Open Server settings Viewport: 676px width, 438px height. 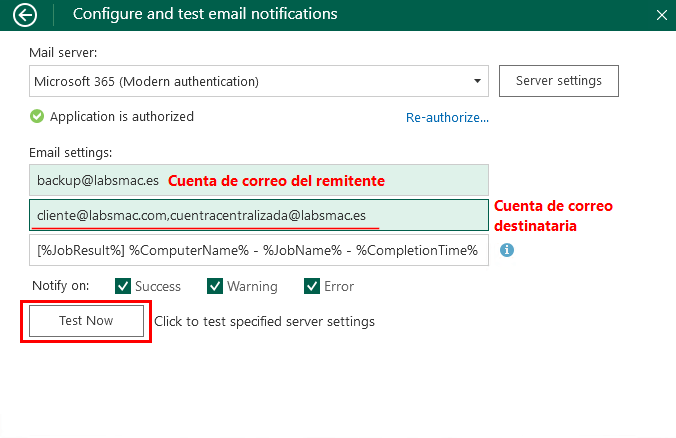pyautogui.click(x=558, y=80)
